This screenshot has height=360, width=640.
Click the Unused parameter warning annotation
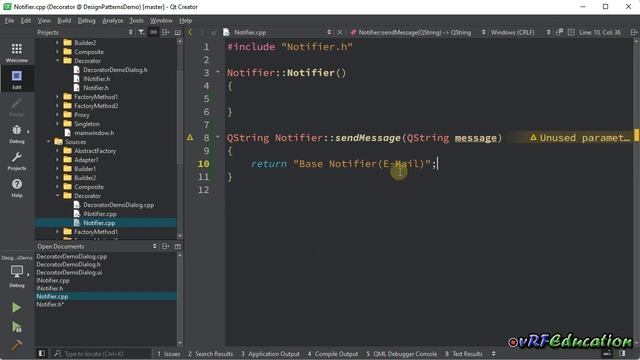pos(580,138)
